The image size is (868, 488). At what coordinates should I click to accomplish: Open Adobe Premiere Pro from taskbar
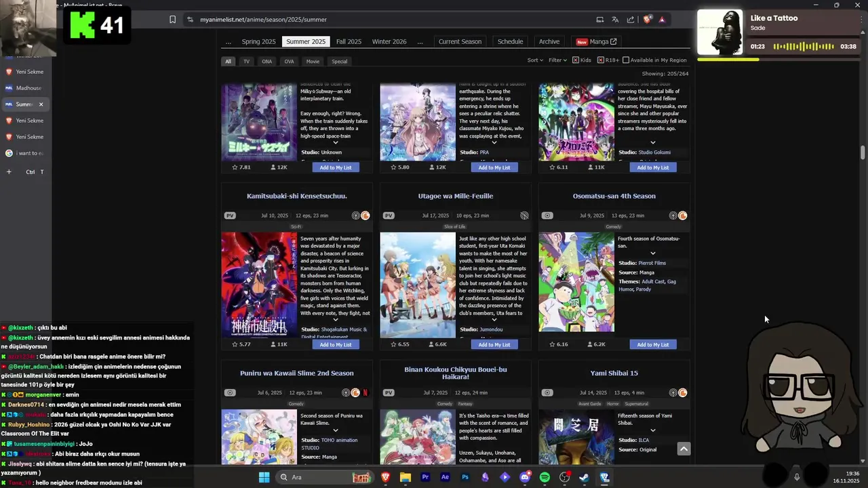(x=425, y=477)
